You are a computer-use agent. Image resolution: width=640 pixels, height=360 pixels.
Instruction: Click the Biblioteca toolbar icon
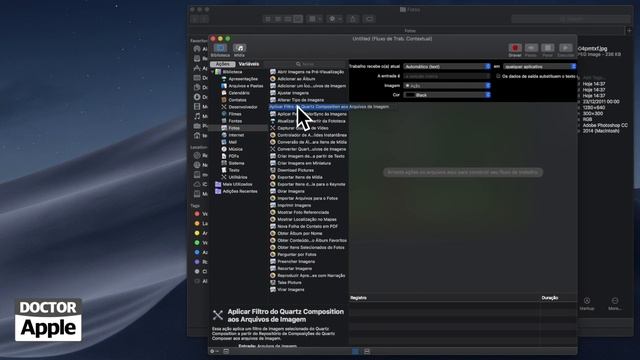220,48
